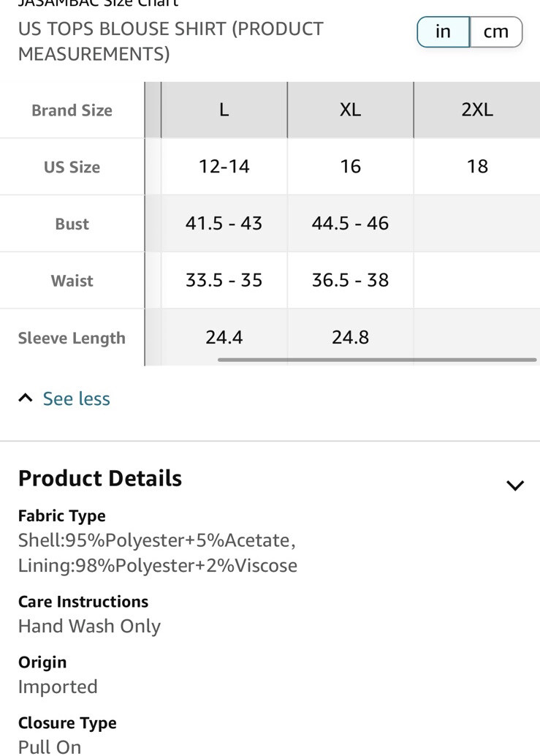Click the Brand Size row label
The height and width of the screenshot is (756, 540).
[72, 110]
